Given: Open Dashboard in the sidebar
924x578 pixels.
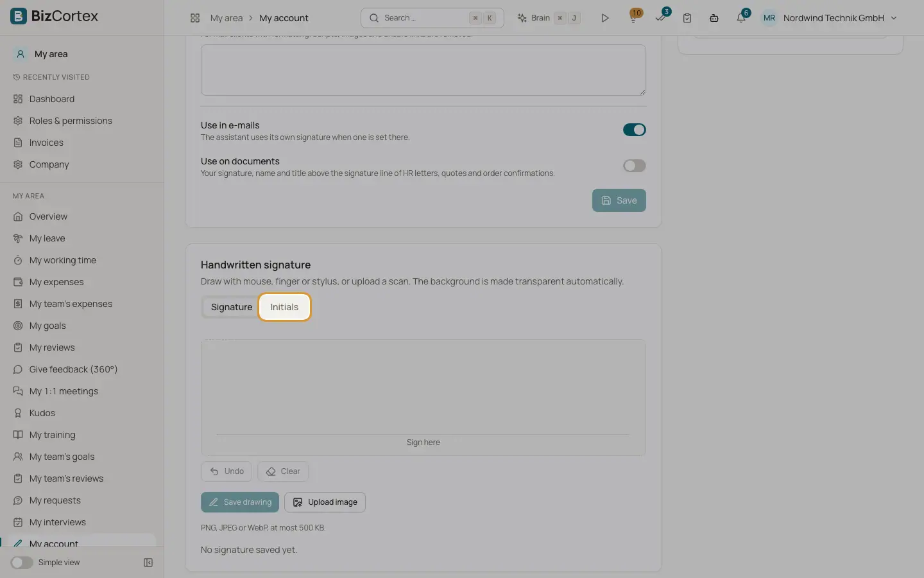Looking at the screenshot, I should click(82, 99).
